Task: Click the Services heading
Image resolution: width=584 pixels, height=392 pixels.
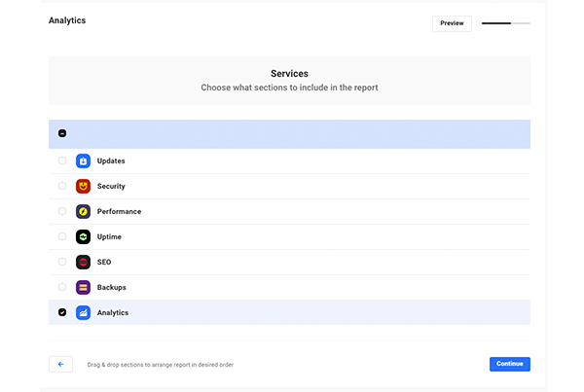Action: pyautogui.click(x=289, y=73)
